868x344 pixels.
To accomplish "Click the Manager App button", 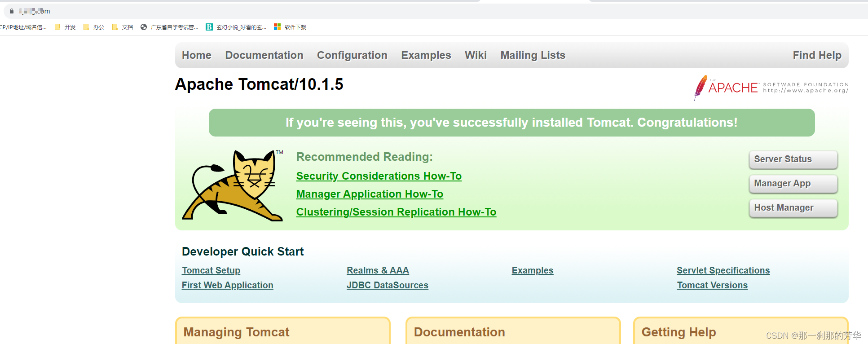I will 793,184.
